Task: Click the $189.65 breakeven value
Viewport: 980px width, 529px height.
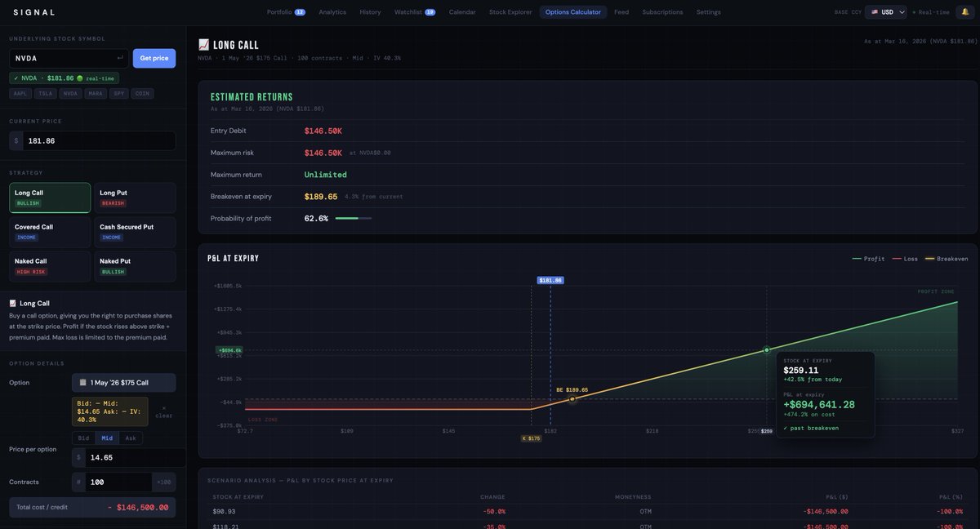Action: click(321, 197)
